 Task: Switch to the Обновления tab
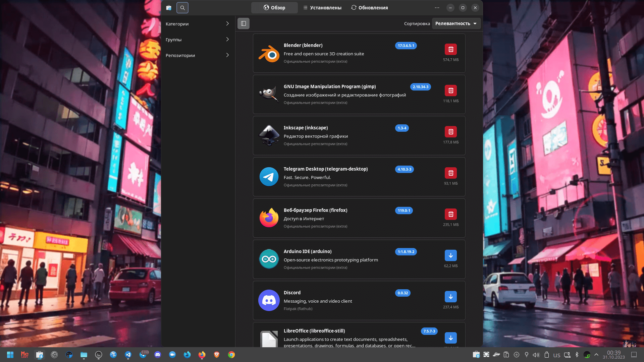pyautogui.click(x=369, y=7)
